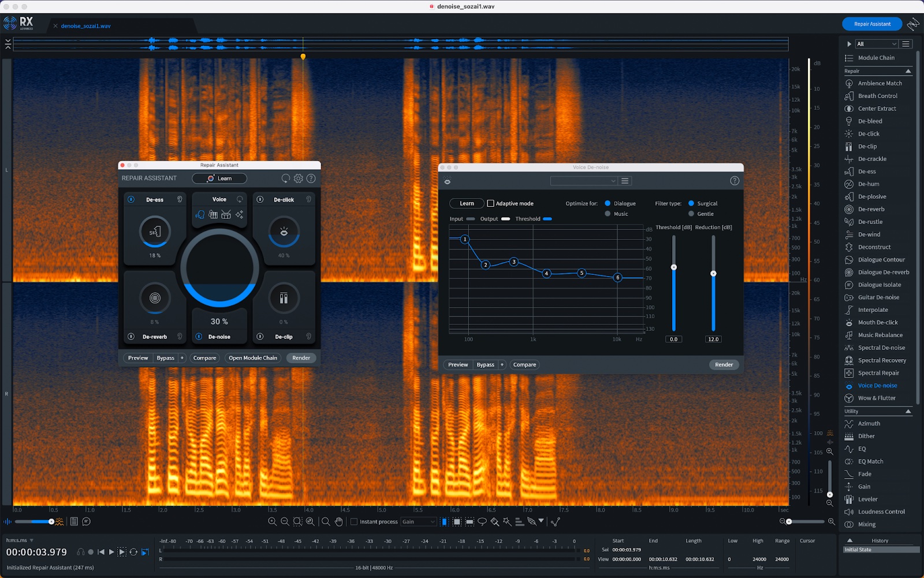Viewport: 924px width, 578px height.
Task: Click the Play button in transport
Action: point(111,552)
